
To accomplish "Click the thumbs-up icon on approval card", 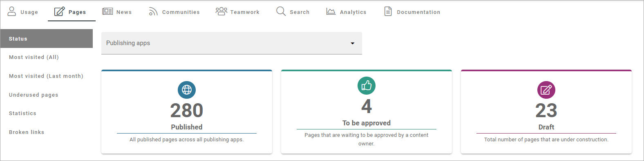I will coord(367,86).
